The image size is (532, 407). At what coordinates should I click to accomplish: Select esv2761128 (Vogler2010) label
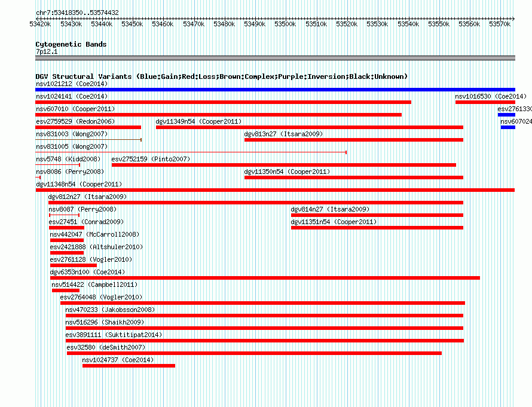[x=91, y=259]
